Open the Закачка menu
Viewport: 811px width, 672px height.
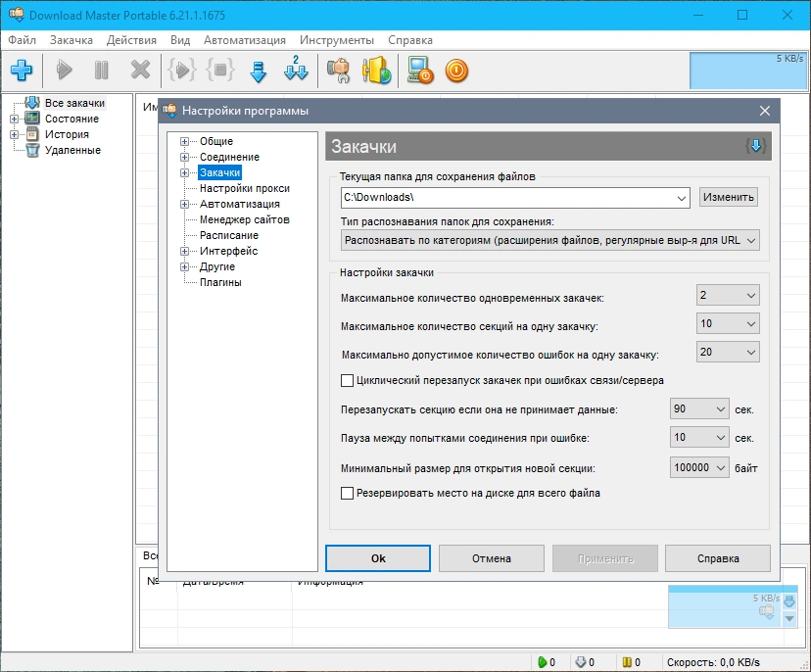pos(71,40)
